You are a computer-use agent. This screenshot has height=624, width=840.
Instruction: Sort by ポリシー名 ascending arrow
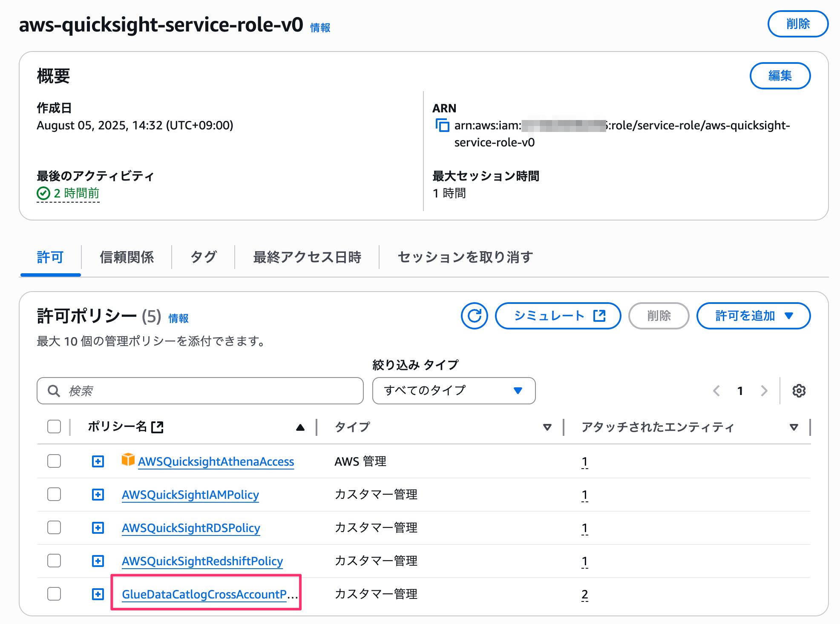pyautogui.click(x=300, y=427)
